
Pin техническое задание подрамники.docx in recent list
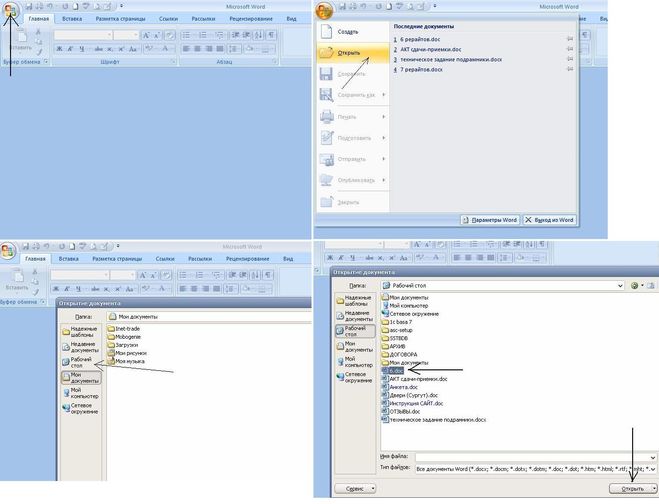tap(570, 59)
